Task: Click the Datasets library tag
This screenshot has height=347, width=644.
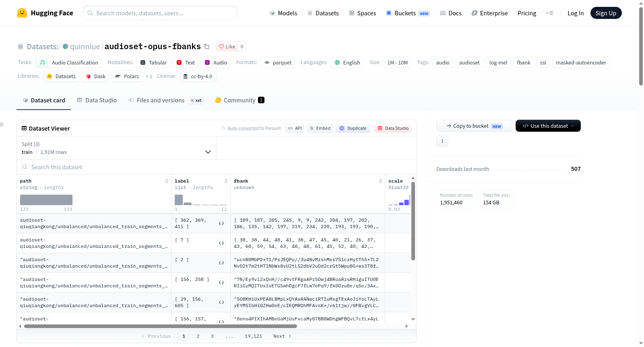Action: coord(61,76)
